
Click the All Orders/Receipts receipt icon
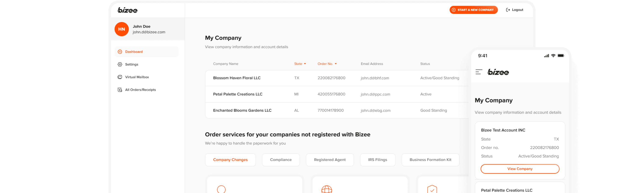coord(120,90)
